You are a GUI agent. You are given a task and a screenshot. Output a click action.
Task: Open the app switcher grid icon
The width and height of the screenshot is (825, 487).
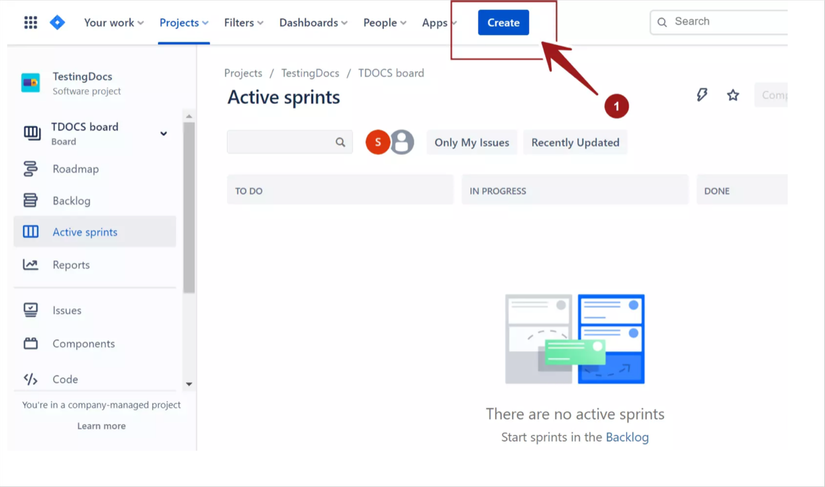pos(31,23)
